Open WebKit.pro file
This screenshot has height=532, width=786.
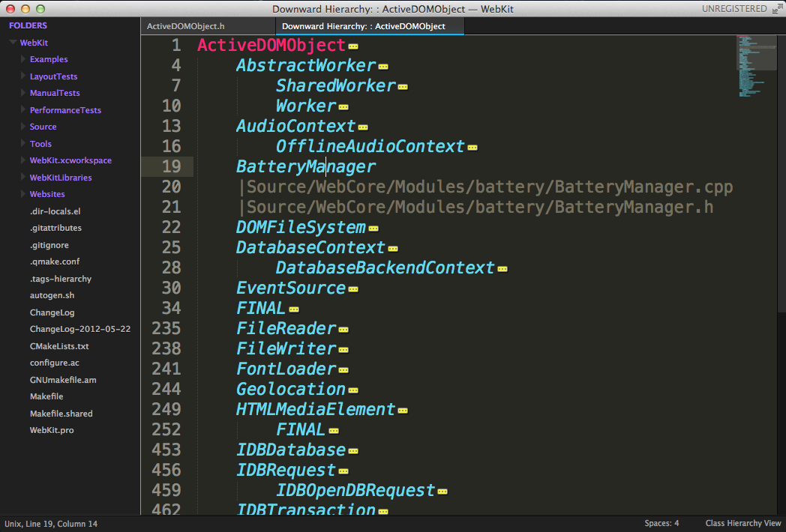tap(52, 430)
